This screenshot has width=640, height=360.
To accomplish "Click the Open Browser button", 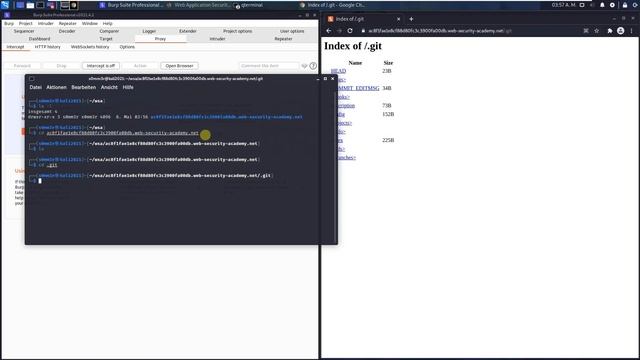I will pos(179,66).
